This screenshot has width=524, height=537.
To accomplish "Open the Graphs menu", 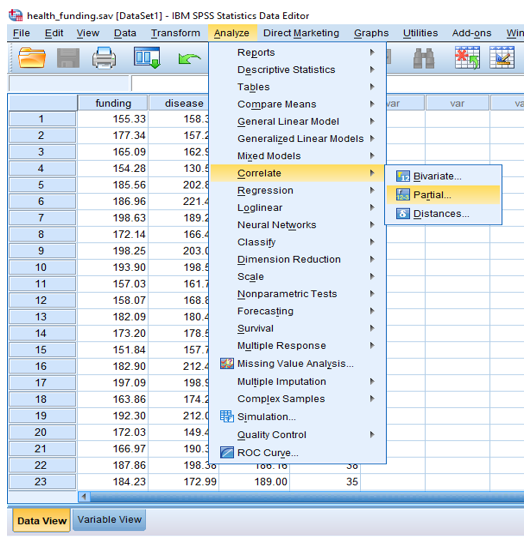I will click(x=371, y=33).
